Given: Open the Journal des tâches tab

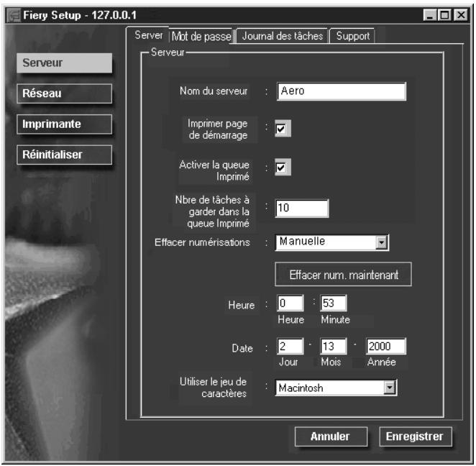Looking at the screenshot, I should coord(282,36).
